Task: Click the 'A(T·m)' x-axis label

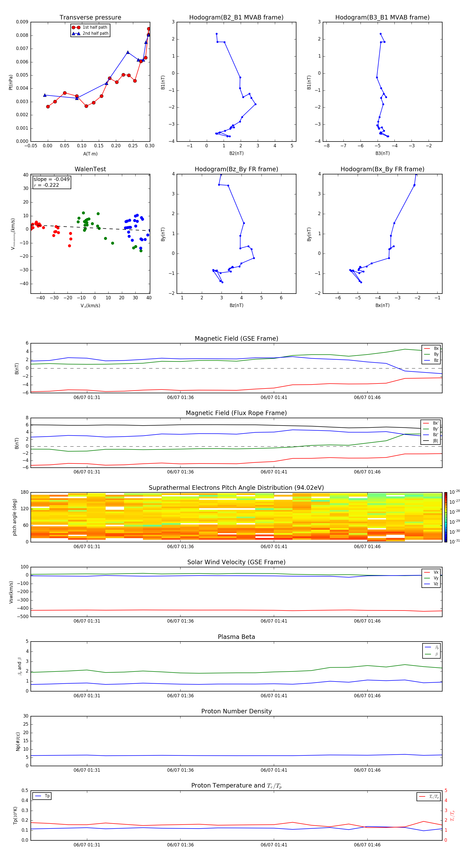Action: pyautogui.click(x=90, y=154)
